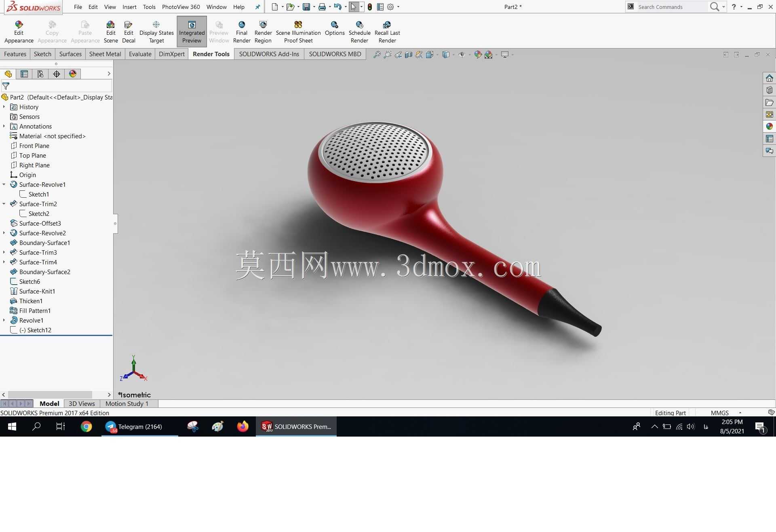Expand the Annotations folder
The image size is (776, 532).
[4, 126]
